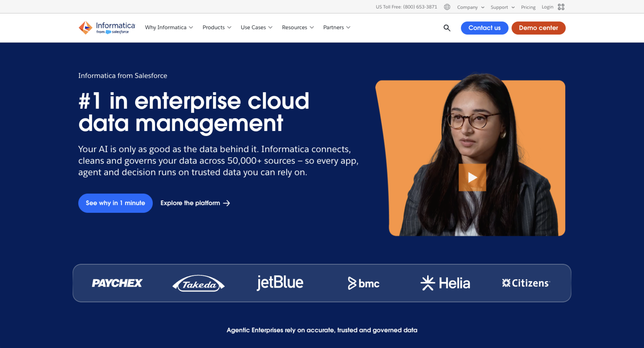Click the Informatica logo in the header

107,28
